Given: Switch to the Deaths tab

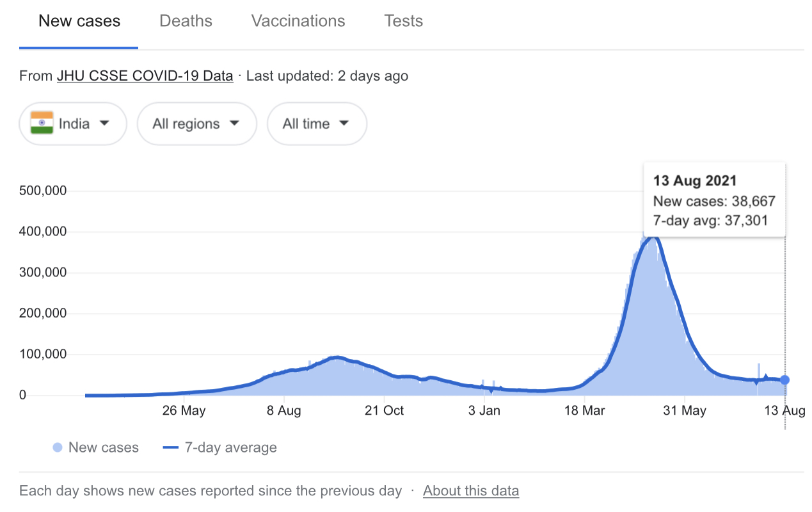Looking at the screenshot, I should (x=186, y=21).
